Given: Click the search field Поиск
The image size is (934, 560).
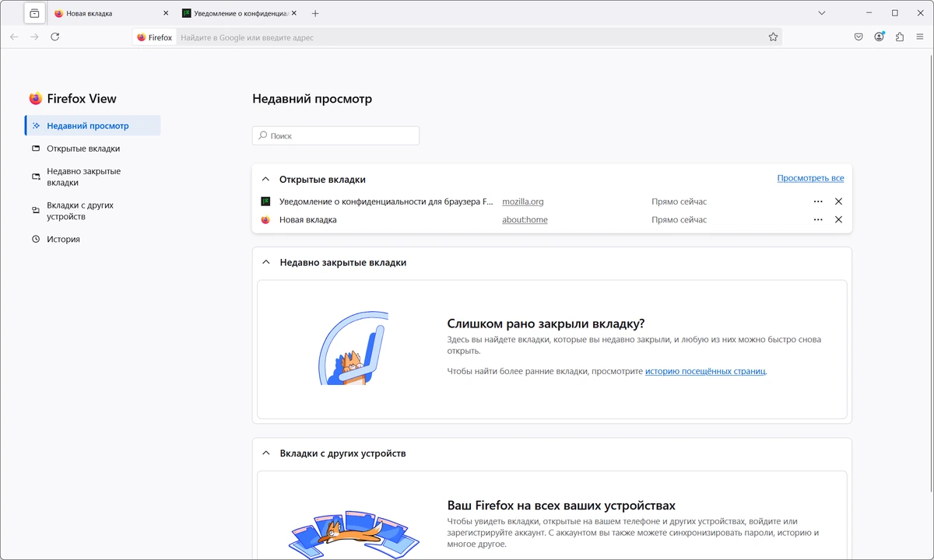Looking at the screenshot, I should [335, 135].
